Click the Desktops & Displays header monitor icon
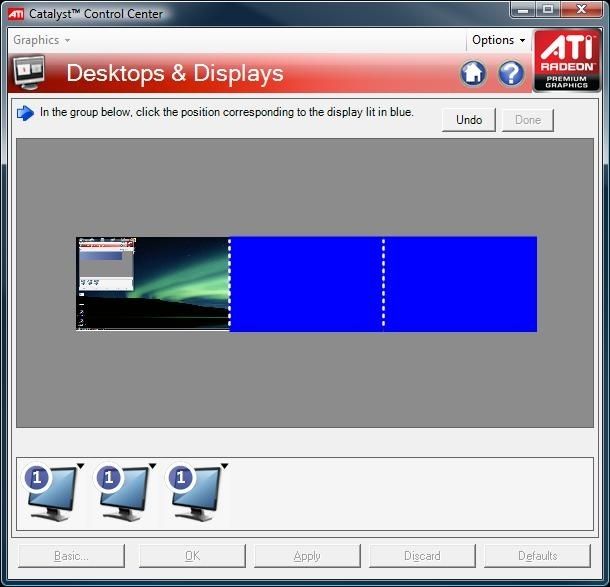 click(x=29, y=72)
